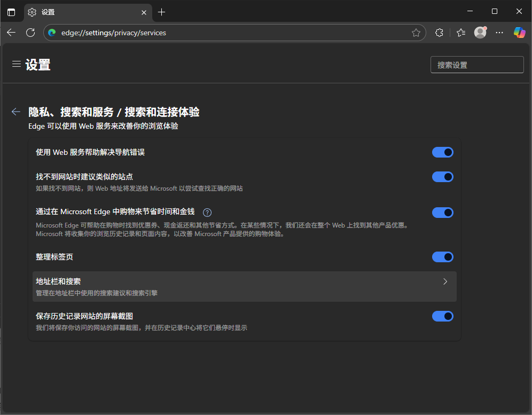Click the profile avatar icon
532x415 pixels.
point(480,33)
